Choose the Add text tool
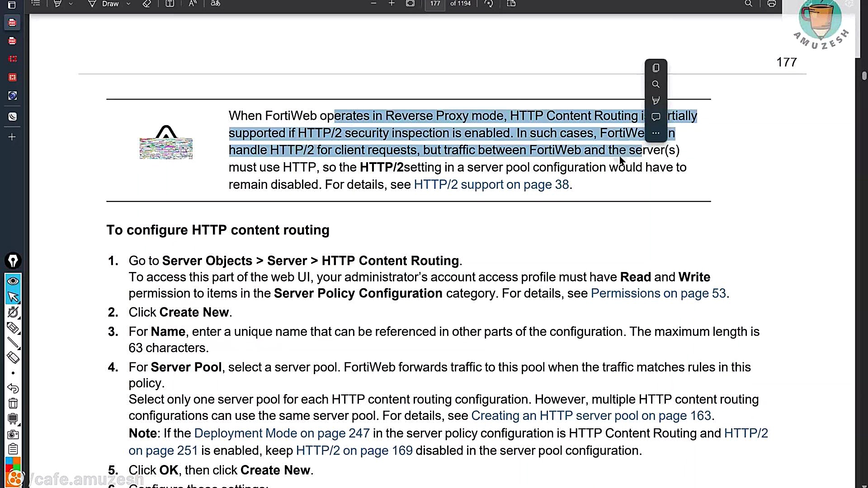Screen dimensions: 868x488 point(170,4)
